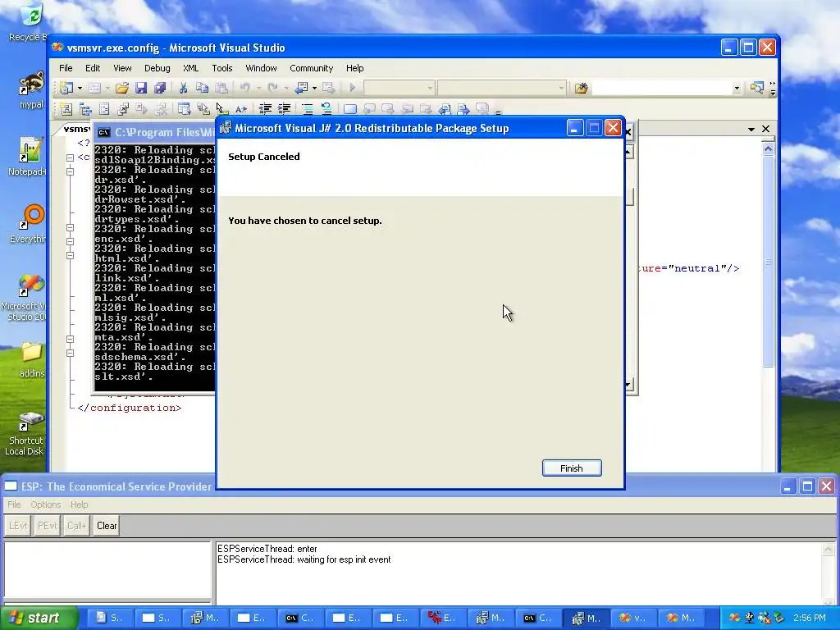Comment out the selected lines icon
Image resolution: width=840 pixels, height=630 pixels.
pos(307,109)
